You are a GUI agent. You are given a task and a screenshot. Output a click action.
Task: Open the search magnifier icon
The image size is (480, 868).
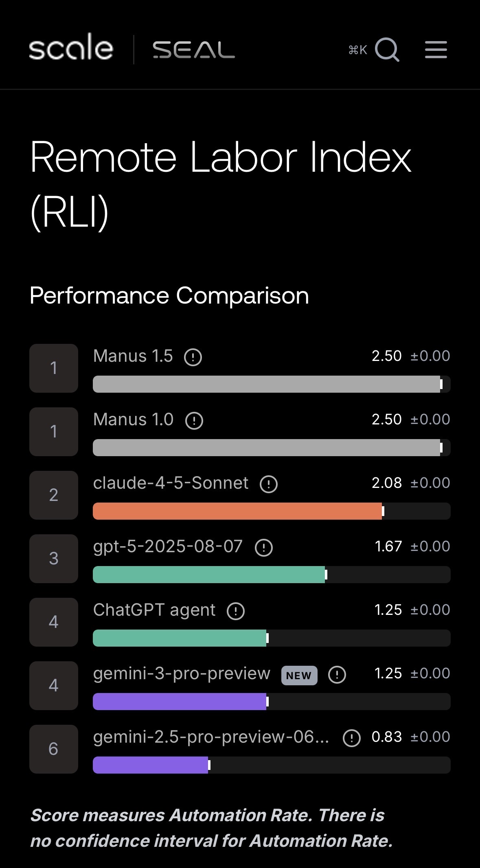coord(387,50)
